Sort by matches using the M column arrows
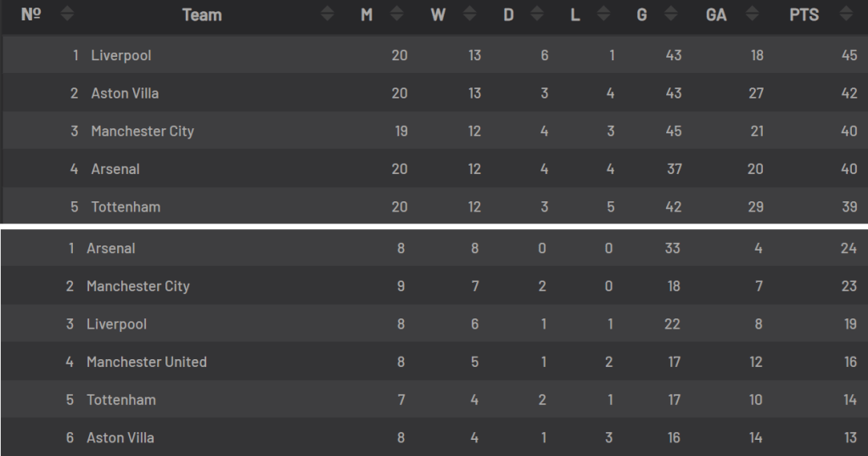The height and width of the screenshot is (456, 868). tap(396, 14)
